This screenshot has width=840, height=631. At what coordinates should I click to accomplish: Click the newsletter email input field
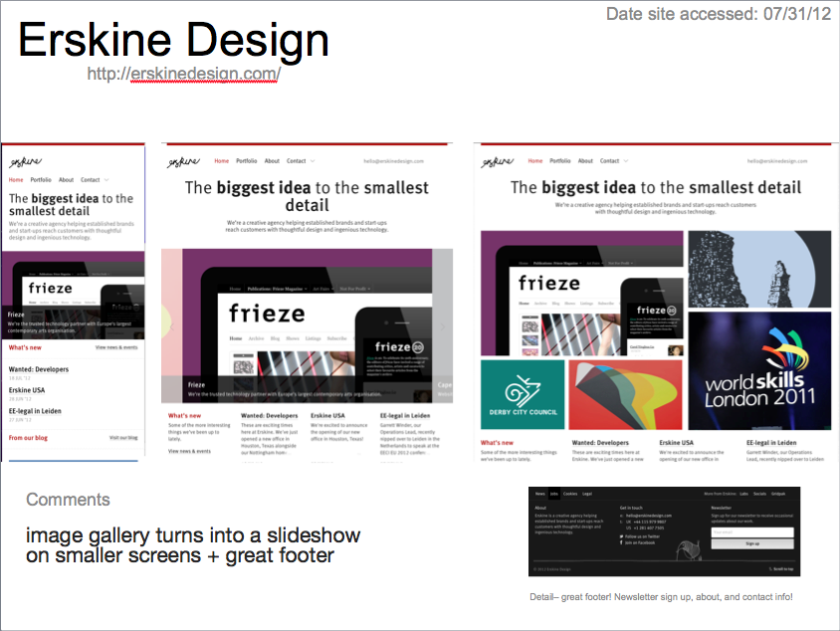(751, 531)
